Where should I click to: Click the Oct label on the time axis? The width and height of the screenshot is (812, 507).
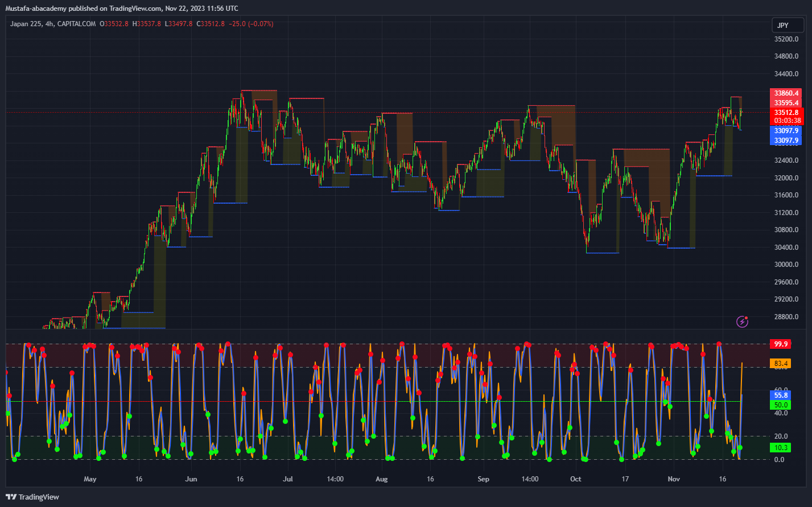point(576,479)
